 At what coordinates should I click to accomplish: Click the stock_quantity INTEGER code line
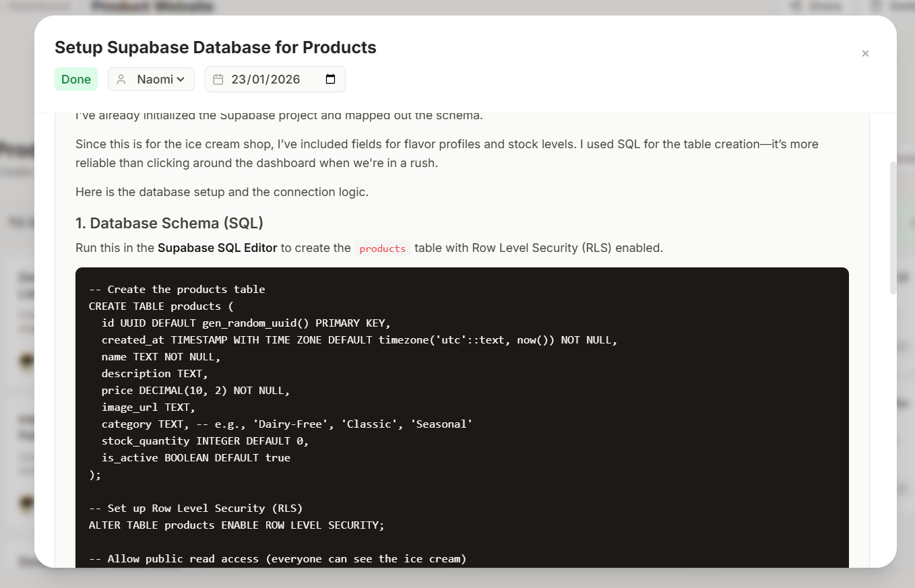(205, 440)
